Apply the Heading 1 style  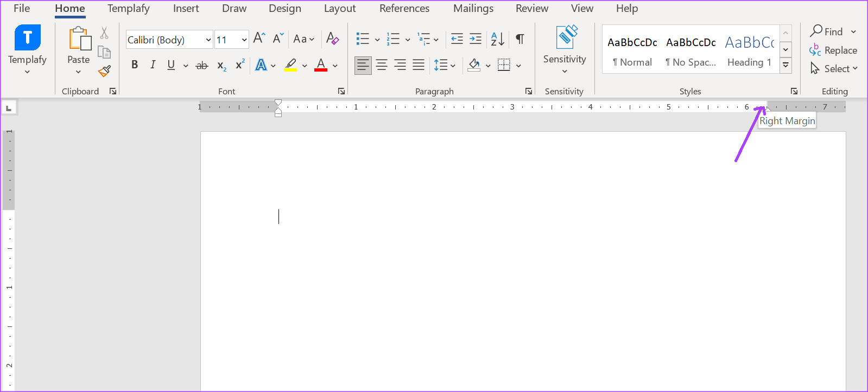click(x=749, y=51)
